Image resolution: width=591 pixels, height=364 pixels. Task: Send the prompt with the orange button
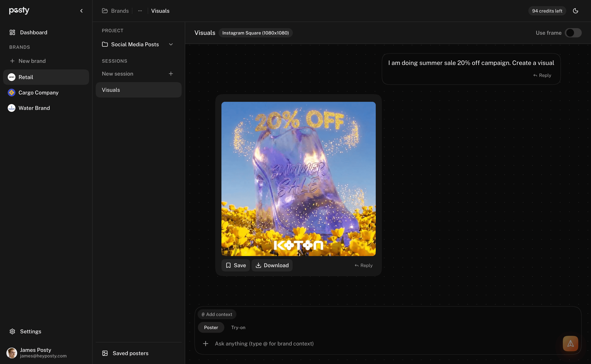[571, 344]
